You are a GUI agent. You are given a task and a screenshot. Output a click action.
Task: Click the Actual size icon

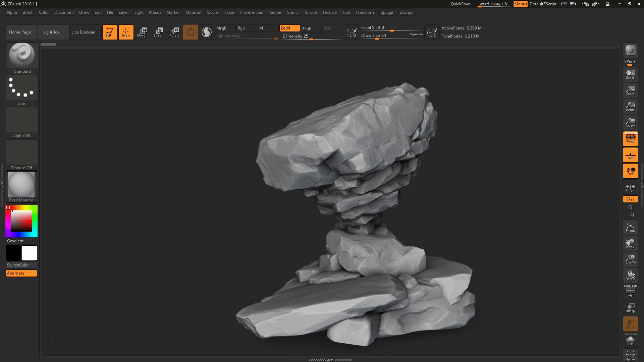tap(630, 107)
